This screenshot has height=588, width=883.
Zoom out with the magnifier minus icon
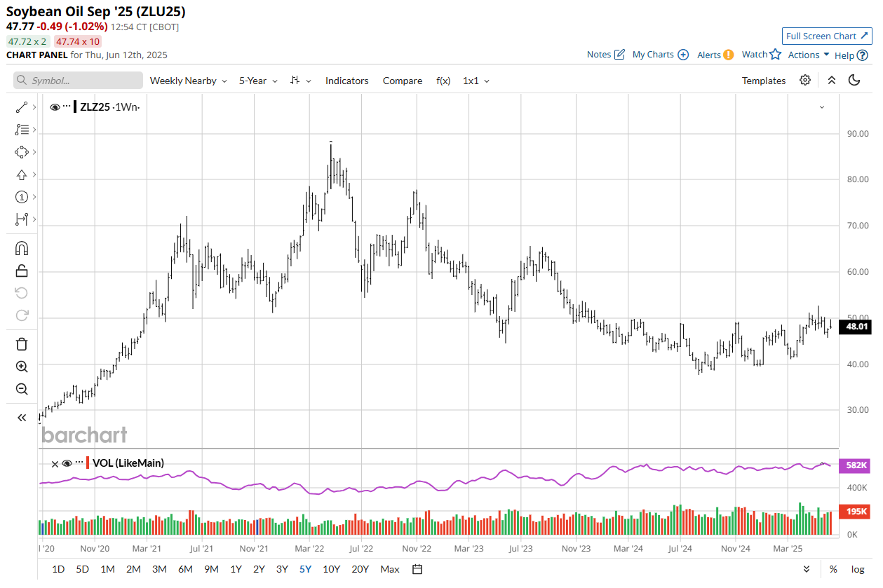pyautogui.click(x=22, y=389)
